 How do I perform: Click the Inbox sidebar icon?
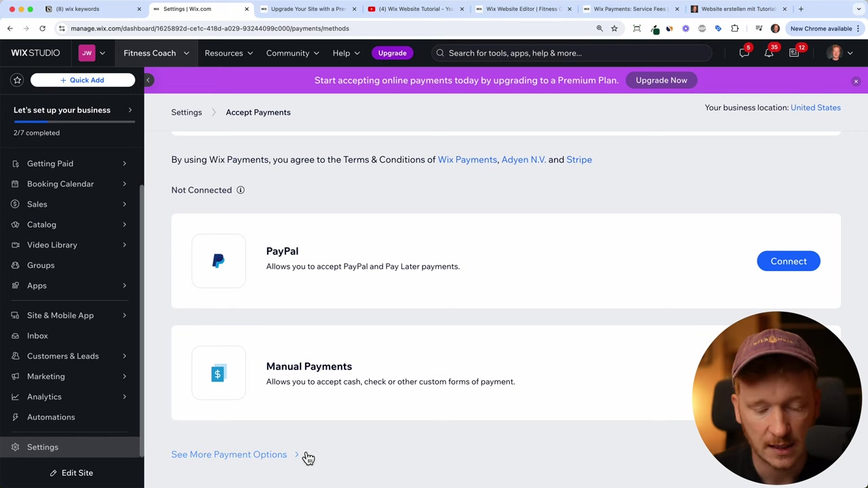(16, 335)
